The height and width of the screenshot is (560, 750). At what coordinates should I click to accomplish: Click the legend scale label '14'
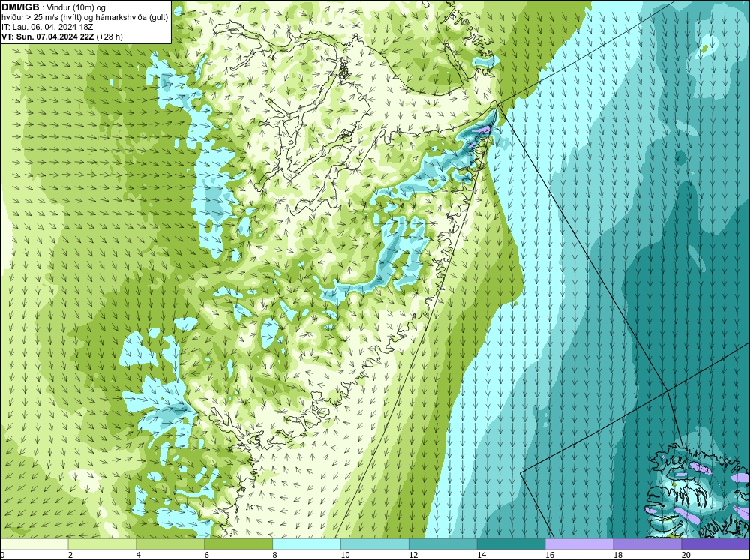481,555
